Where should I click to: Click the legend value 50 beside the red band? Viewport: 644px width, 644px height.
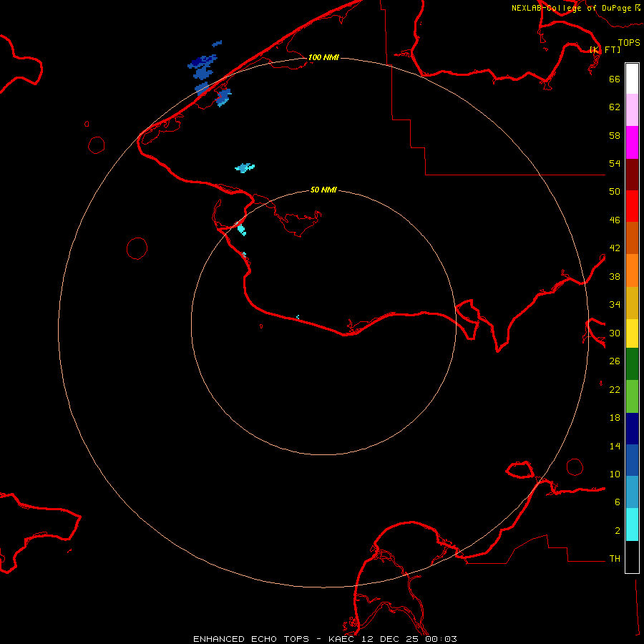pos(615,192)
